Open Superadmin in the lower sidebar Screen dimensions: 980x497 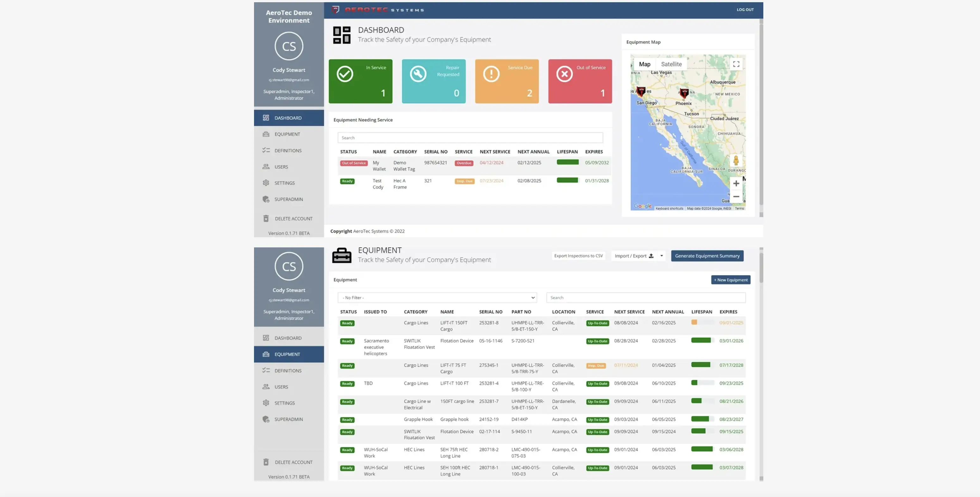(x=289, y=419)
